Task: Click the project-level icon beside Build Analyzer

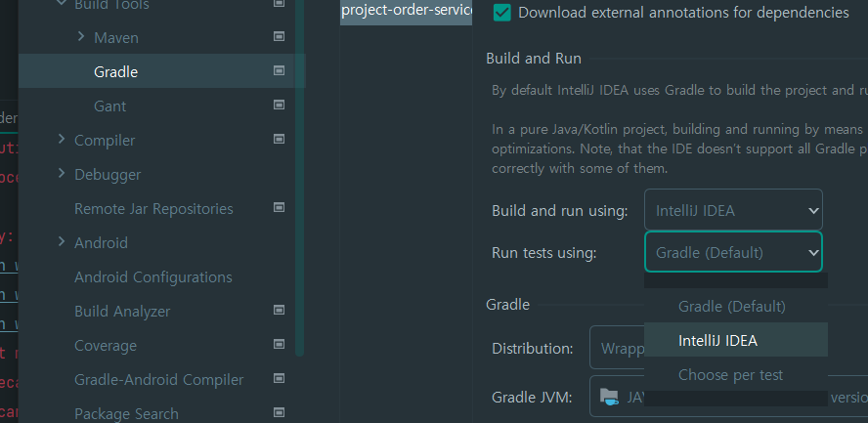Action: click(279, 311)
